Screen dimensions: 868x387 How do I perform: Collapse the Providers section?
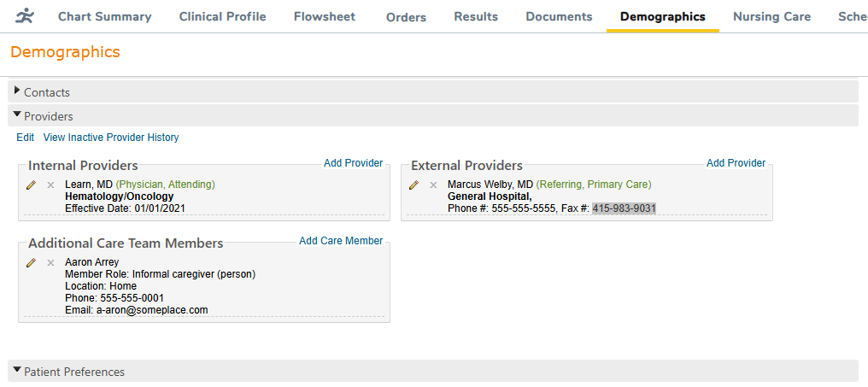48,116
